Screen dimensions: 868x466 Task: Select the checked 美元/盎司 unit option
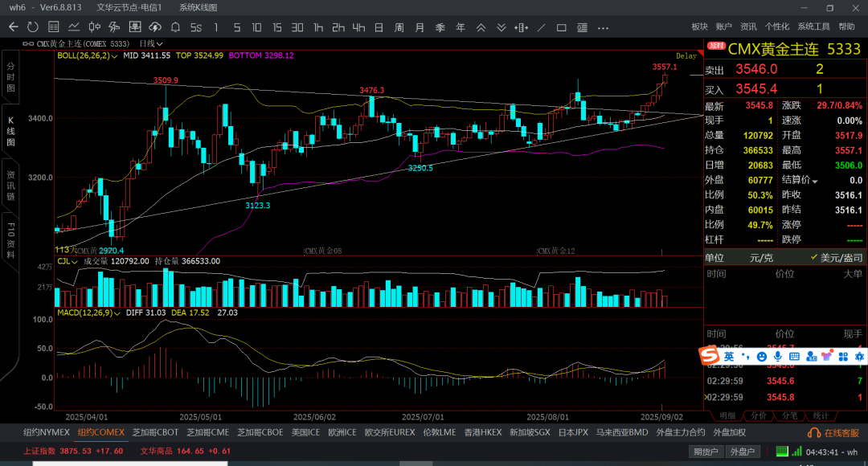pyautogui.click(x=837, y=258)
